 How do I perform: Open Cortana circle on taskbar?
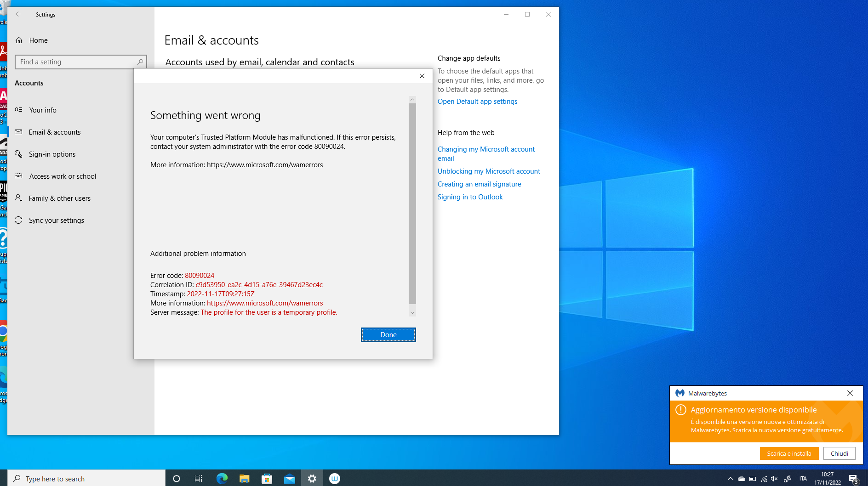coord(176,479)
